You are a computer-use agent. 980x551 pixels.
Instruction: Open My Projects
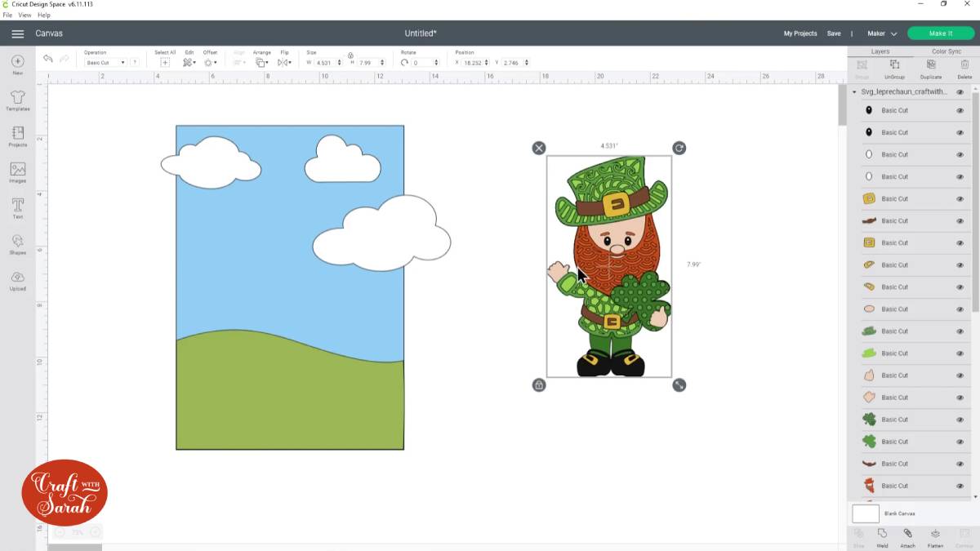pyautogui.click(x=800, y=33)
